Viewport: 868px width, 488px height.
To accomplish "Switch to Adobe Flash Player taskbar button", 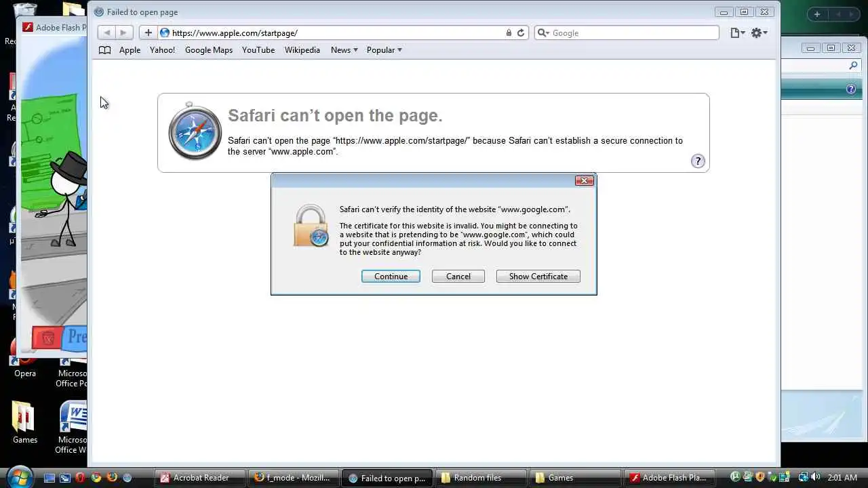I will 668,478.
